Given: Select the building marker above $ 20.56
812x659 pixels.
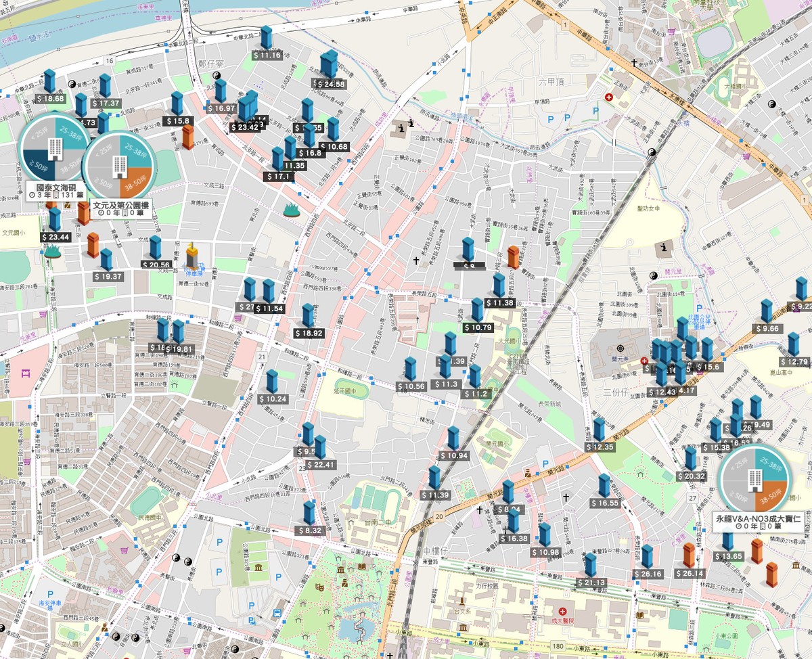Looking at the screenshot, I should pyautogui.click(x=156, y=247).
